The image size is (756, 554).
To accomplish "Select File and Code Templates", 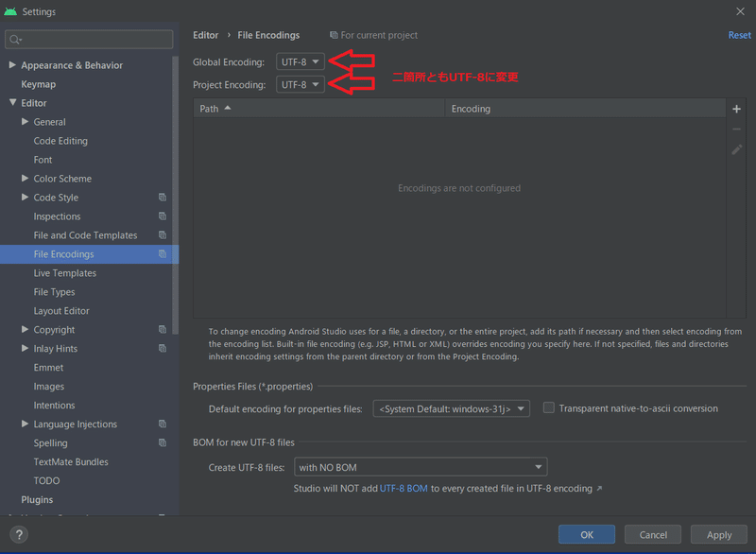I will coord(85,235).
